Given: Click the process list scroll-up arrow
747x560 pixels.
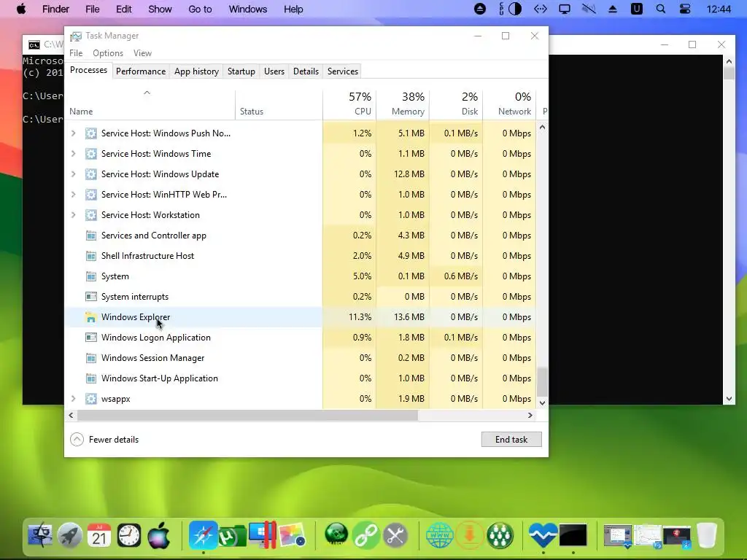Looking at the screenshot, I should [x=542, y=127].
